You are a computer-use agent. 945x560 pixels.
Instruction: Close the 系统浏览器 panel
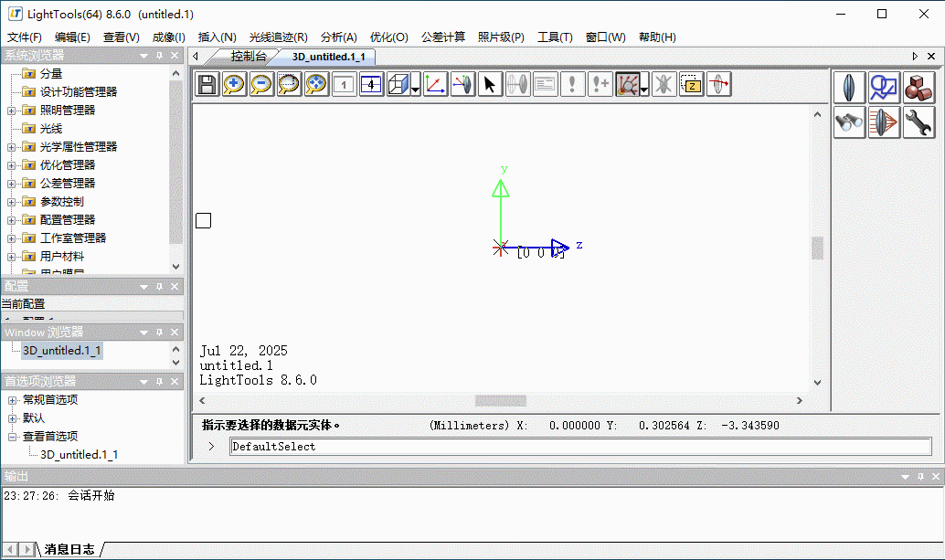[x=175, y=56]
